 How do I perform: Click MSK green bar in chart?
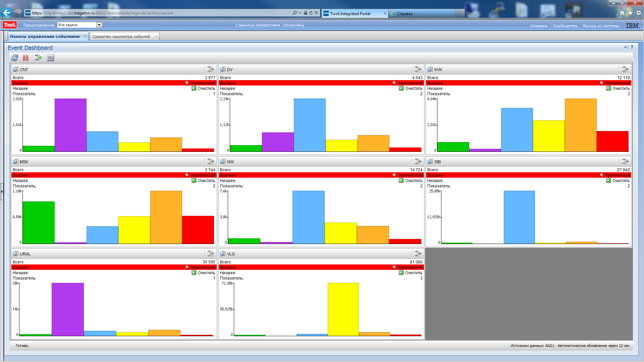point(39,223)
